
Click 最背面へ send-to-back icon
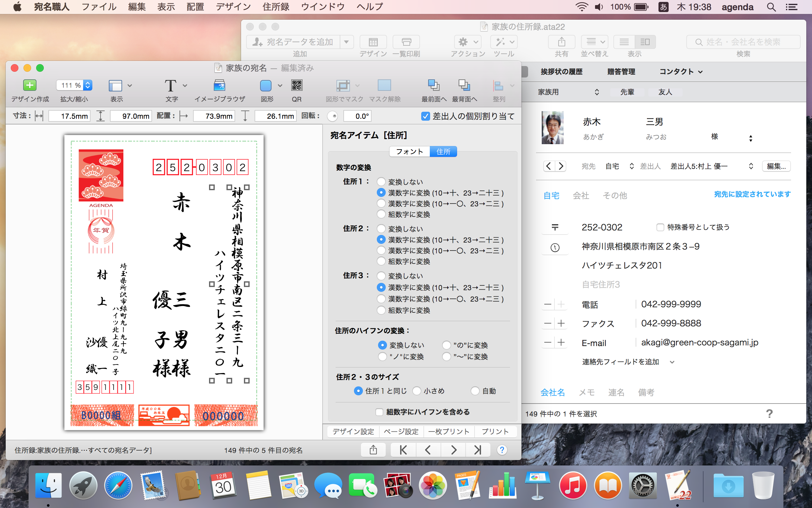(x=464, y=85)
